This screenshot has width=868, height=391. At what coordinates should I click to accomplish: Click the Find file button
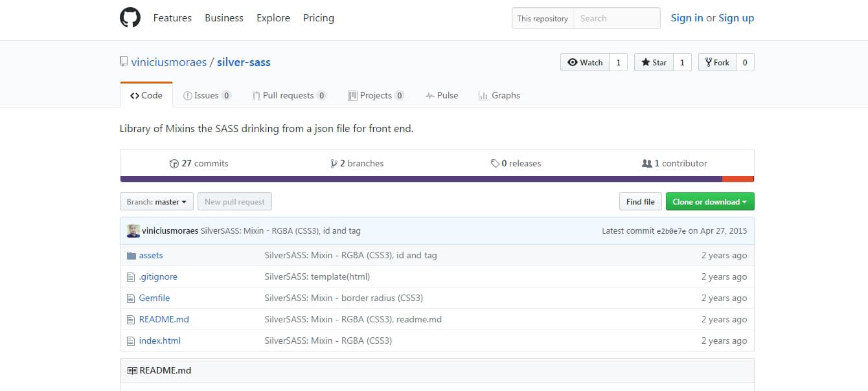tap(641, 202)
